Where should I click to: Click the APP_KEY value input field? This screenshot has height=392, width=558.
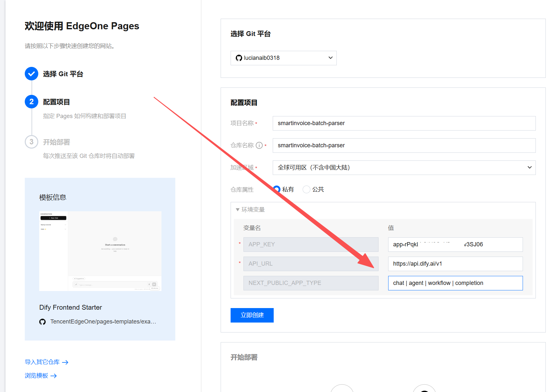455,244
